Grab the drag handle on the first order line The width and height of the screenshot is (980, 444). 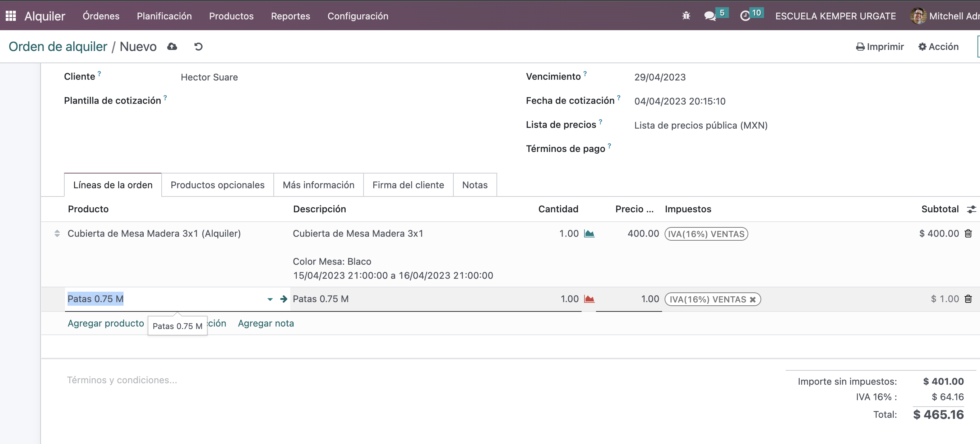click(x=57, y=233)
